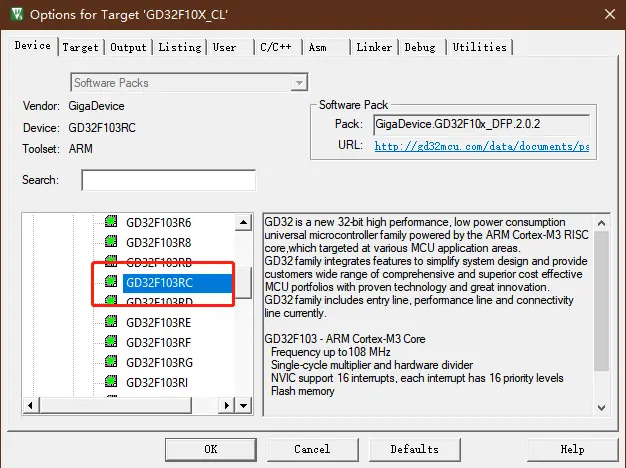Select GD32F103R6 in device tree
The width and height of the screenshot is (626, 468).
pyautogui.click(x=158, y=222)
